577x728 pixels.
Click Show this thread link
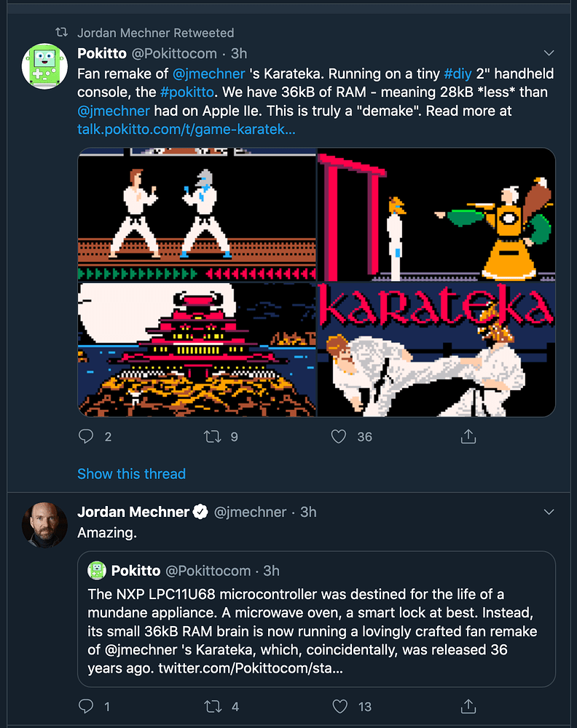131,474
